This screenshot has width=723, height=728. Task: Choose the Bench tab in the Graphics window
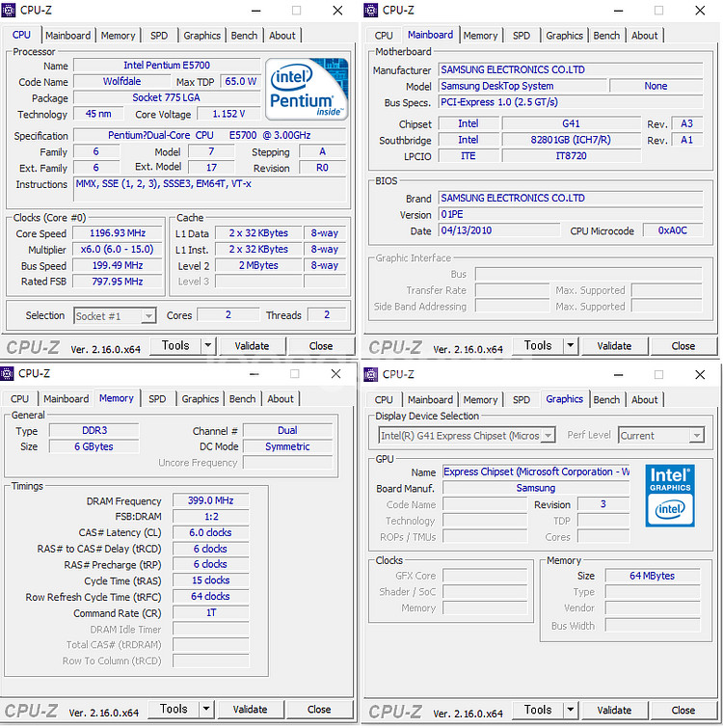coord(606,400)
